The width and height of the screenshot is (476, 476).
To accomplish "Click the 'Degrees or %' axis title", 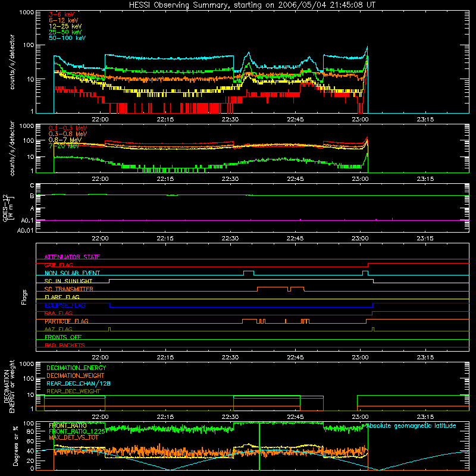I will 16,446.
